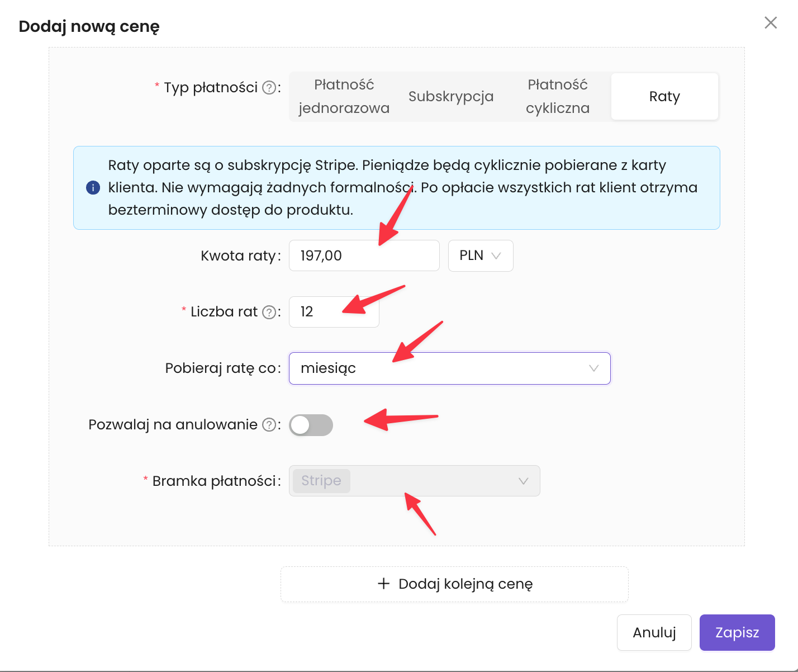Click Dodaj kolejną cenę button

[x=454, y=584]
